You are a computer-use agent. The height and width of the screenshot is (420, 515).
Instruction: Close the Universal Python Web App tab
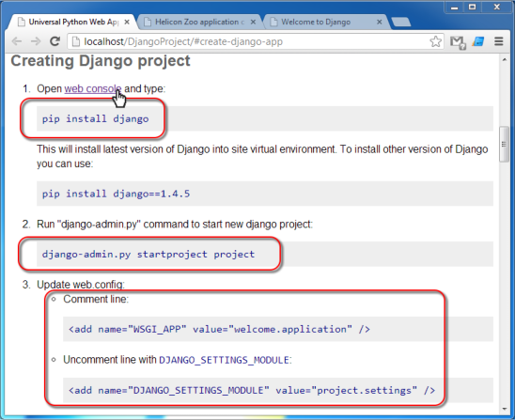point(127,22)
